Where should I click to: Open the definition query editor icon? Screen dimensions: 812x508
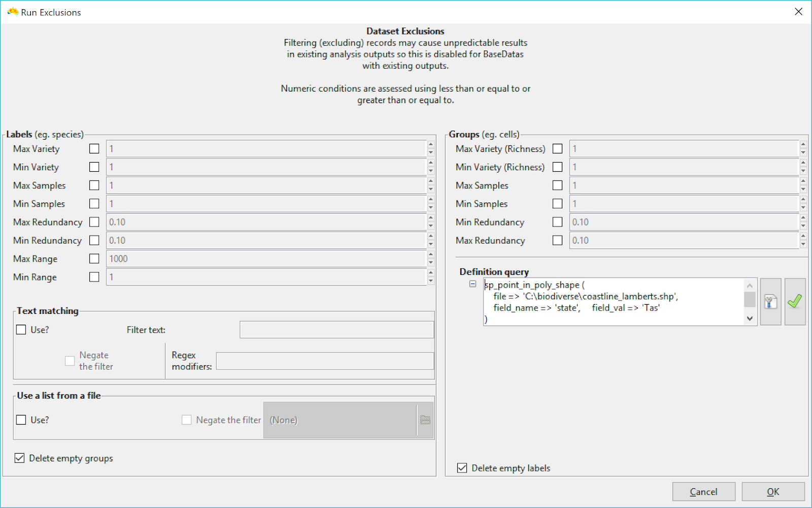tap(770, 301)
